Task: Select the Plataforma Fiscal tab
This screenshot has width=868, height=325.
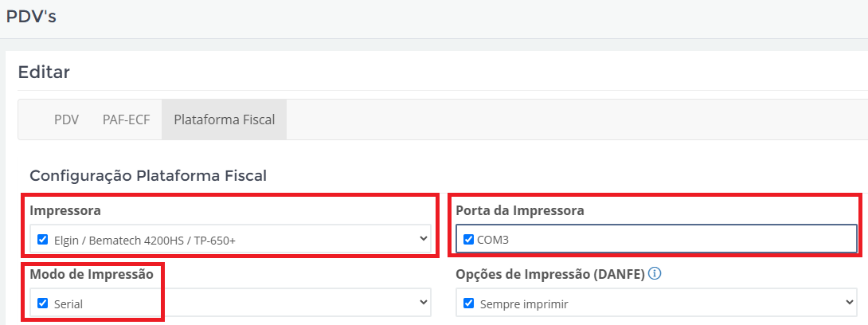Action: tap(225, 119)
